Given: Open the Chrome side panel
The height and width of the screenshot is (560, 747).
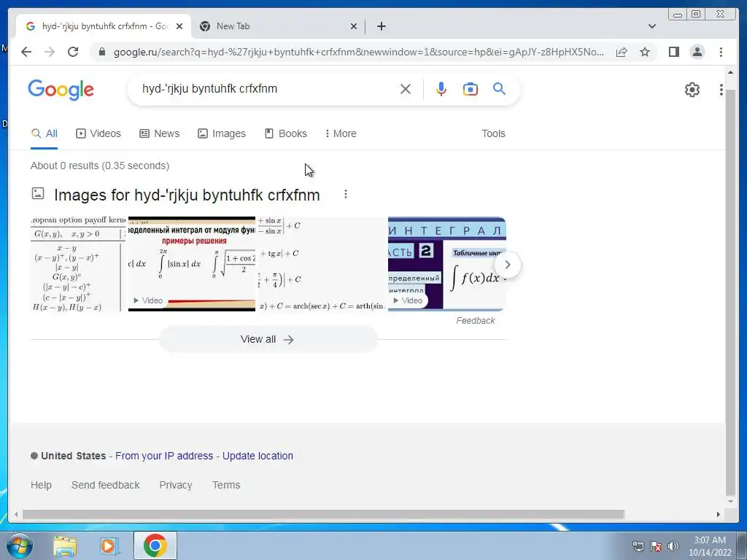Looking at the screenshot, I should [673, 52].
